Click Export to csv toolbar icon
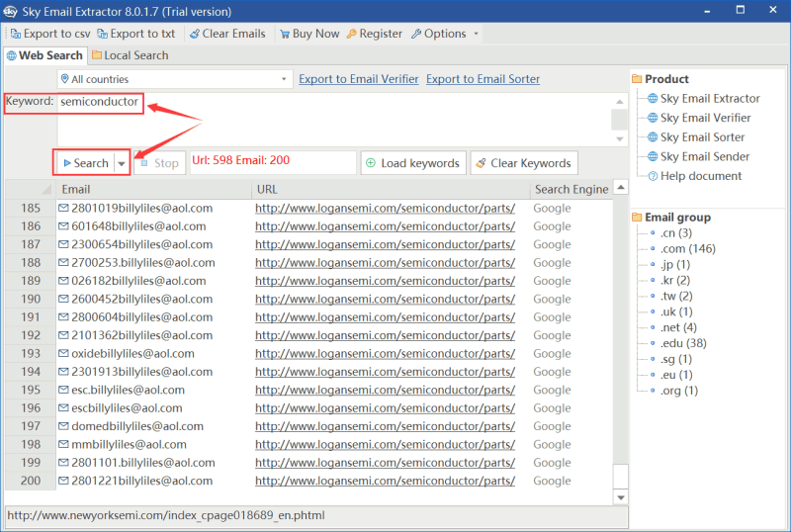791x532 pixels. point(16,34)
